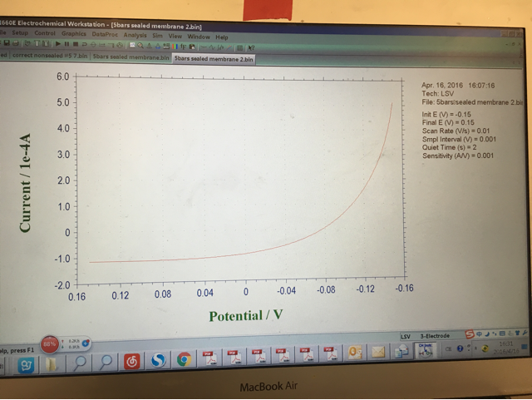Click the Help menu
Screen dimensions: 532x400
[x=222, y=37]
